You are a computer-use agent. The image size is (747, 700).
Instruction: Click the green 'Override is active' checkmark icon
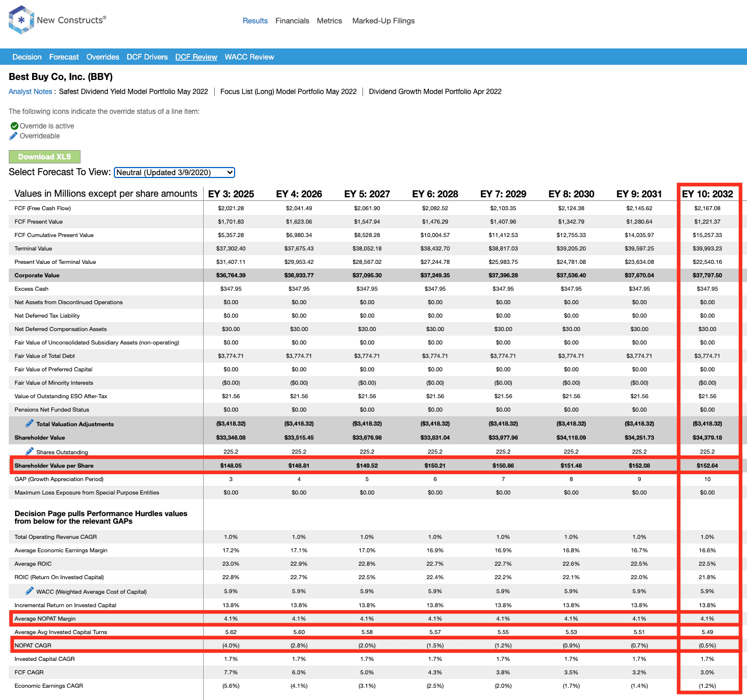15,126
